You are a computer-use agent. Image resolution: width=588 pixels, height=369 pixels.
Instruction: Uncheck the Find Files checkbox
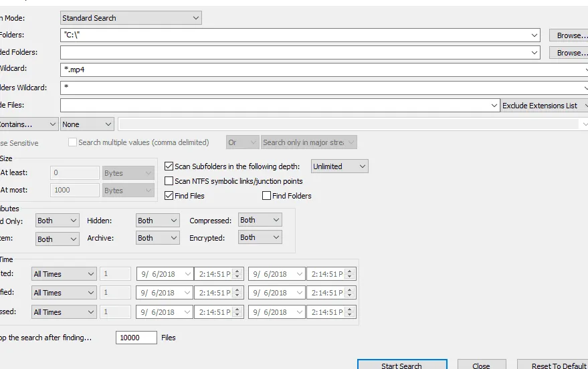tap(169, 196)
